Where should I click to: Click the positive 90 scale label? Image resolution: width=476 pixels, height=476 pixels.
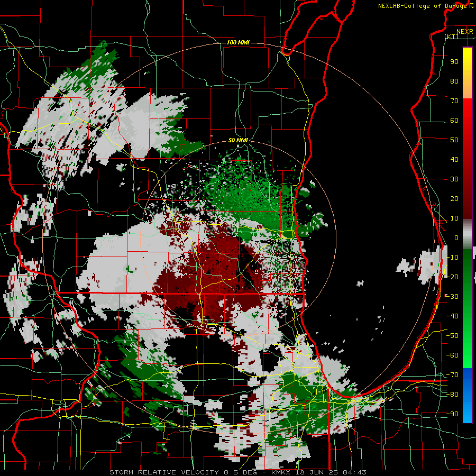click(454, 62)
